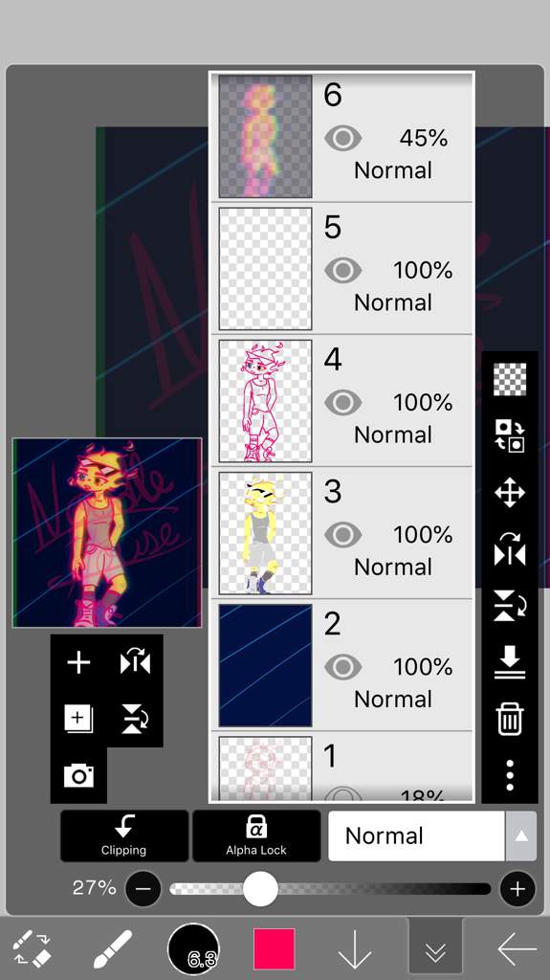Open the three-dots more options menu
The width and height of the screenshot is (550, 980).
coord(510,775)
